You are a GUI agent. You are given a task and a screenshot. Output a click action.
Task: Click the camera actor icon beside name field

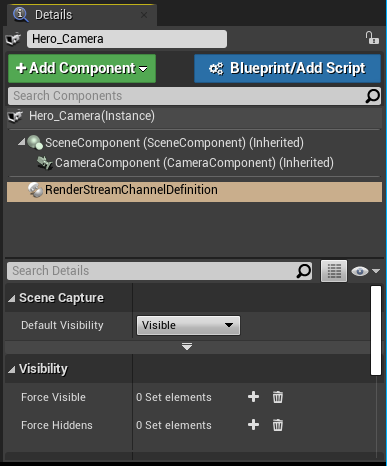coord(13,39)
